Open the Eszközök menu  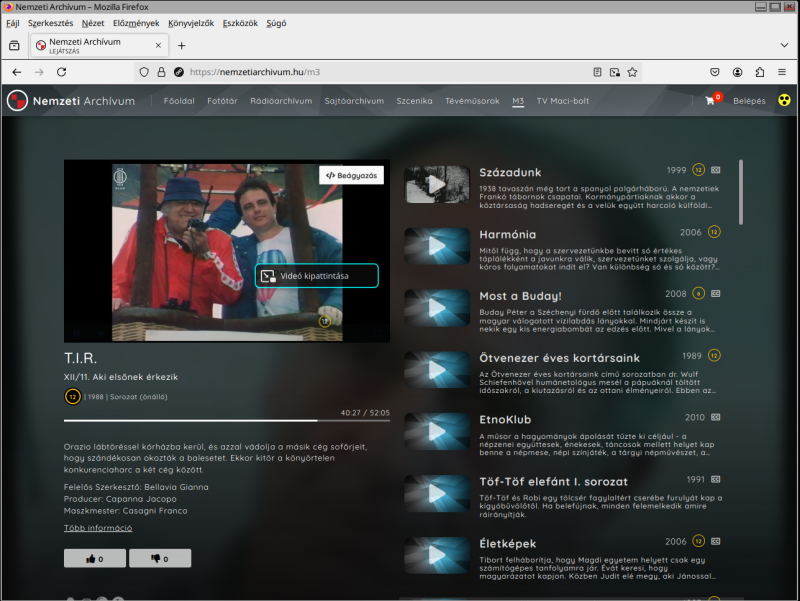(x=240, y=23)
